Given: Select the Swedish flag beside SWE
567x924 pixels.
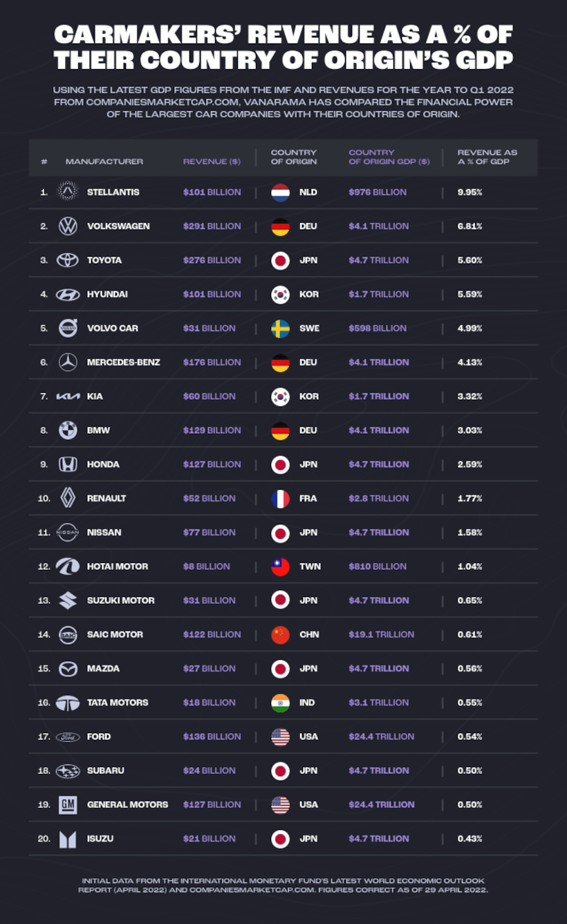Looking at the screenshot, I should 280,328.
